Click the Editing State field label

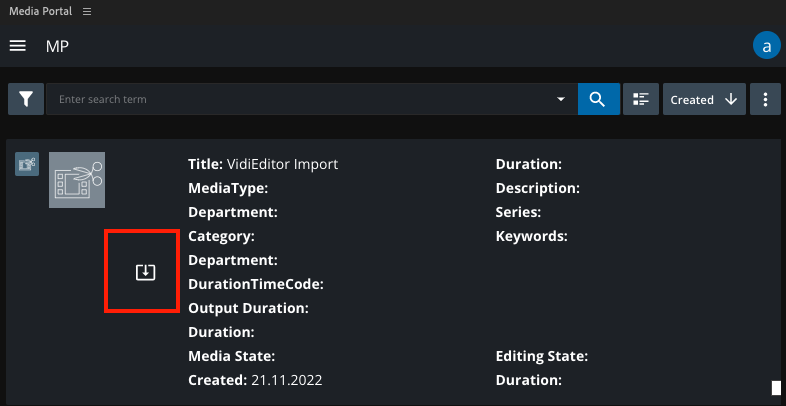coord(540,356)
